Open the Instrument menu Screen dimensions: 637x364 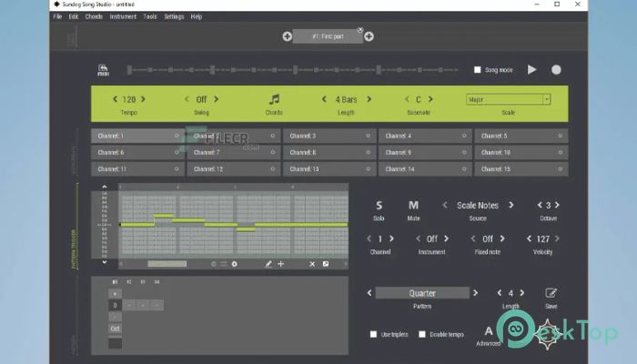pos(123,16)
